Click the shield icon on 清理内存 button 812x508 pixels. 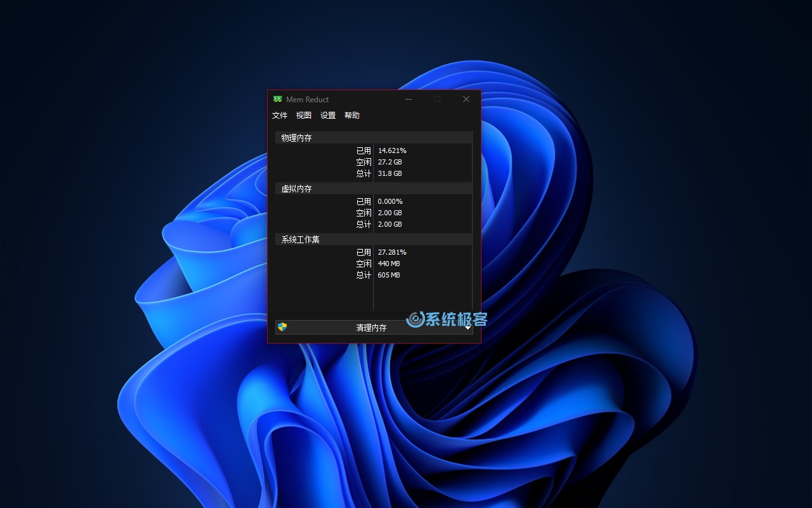pyautogui.click(x=282, y=327)
